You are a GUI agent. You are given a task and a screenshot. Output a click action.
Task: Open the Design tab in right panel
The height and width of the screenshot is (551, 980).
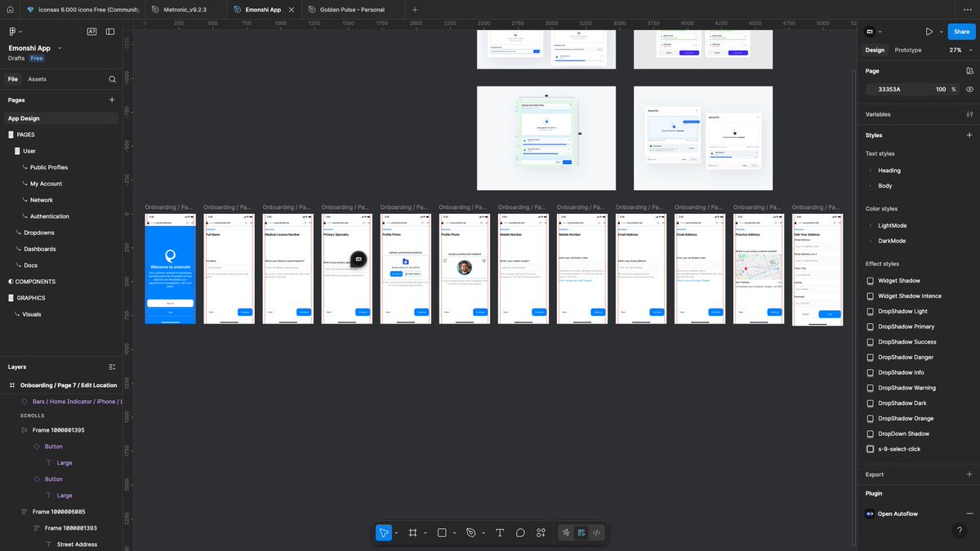click(x=875, y=50)
